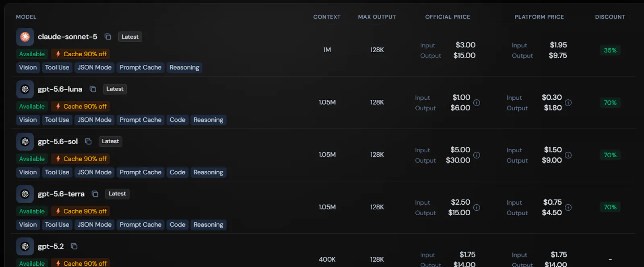Click the $9.75 platform output price

pyautogui.click(x=558, y=55)
